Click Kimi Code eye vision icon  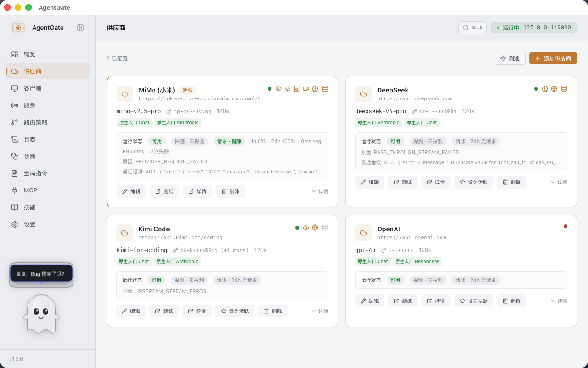pyautogui.click(x=306, y=228)
